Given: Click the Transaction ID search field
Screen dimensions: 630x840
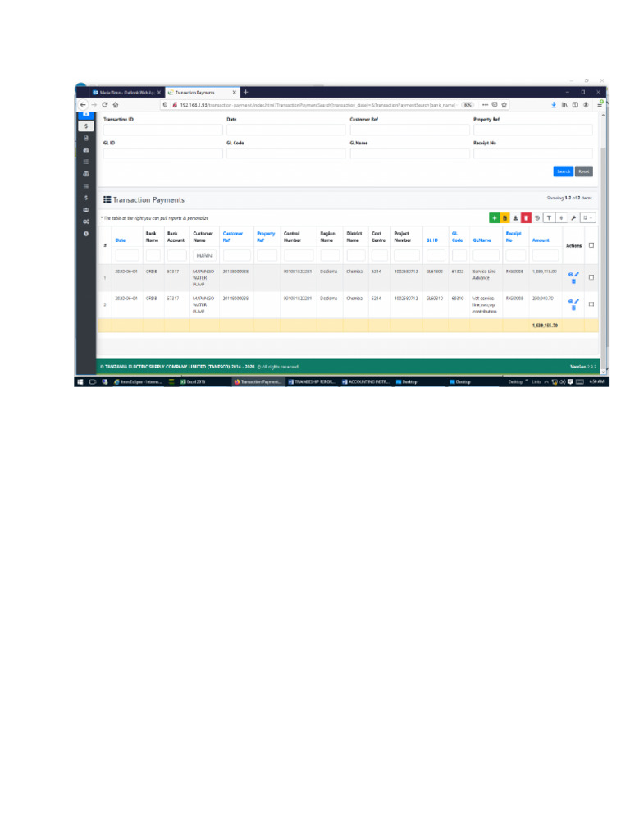Looking at the screenshot, I should point(163,130).
